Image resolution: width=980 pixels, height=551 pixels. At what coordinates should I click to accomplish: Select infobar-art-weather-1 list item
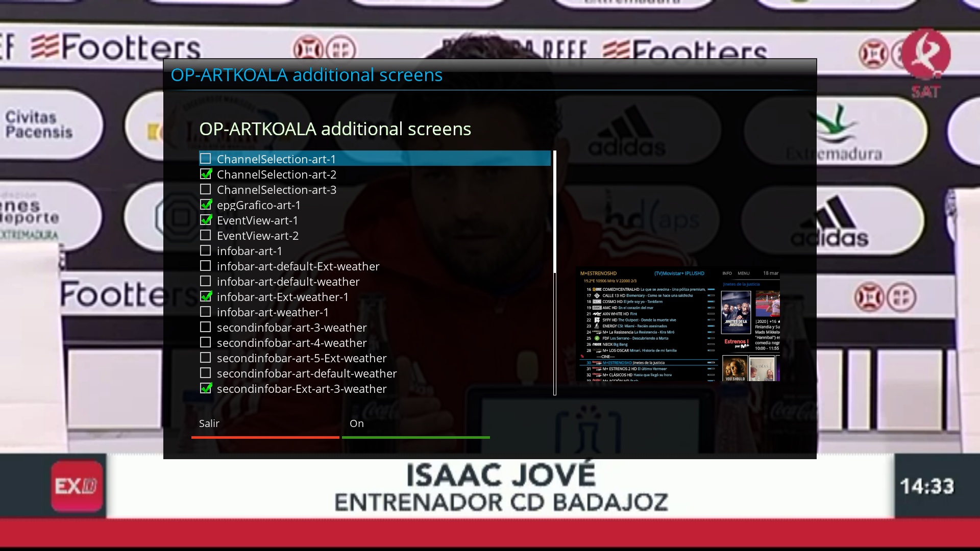click(x=273, y=312)
